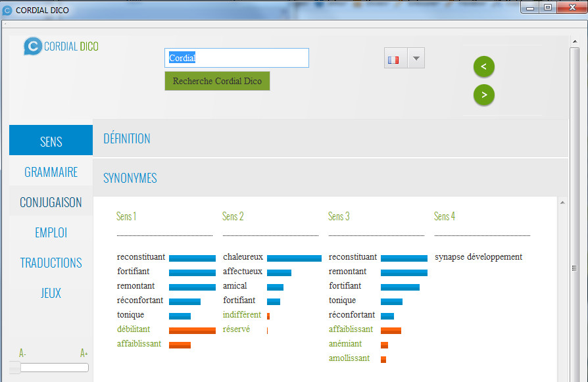Click the Sens 3 heading
The image size is (588, 382).
click(x=339, y=216)
